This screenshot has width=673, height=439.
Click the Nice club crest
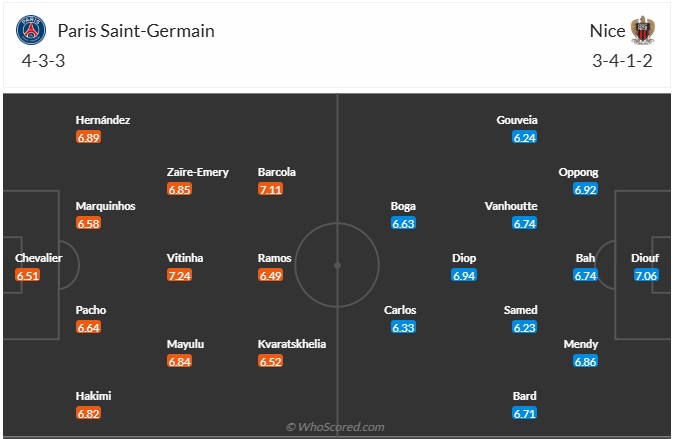[x=641, y=31]
